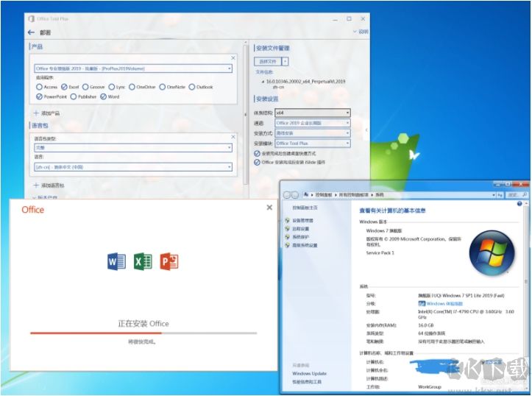The width and height of the screenshot is (532, 396).
Task: Click the System segment of the breadcrumb
Action: (380, 195)
